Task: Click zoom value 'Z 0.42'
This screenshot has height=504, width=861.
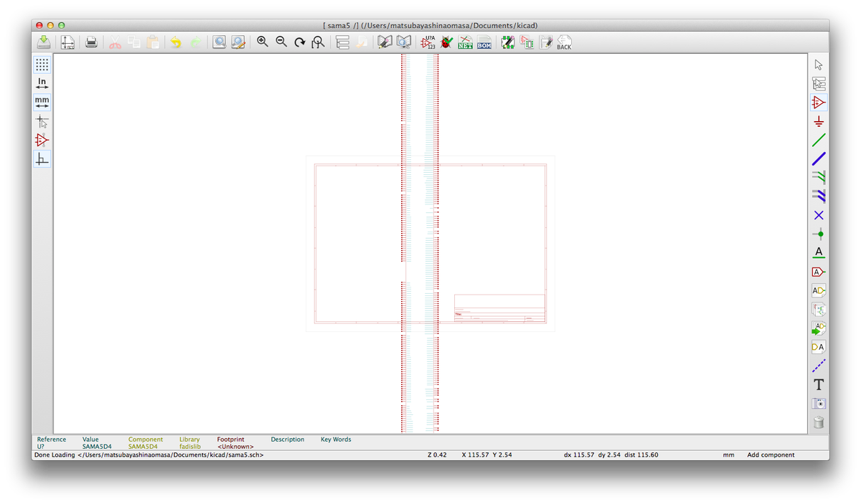Action: 437,455
